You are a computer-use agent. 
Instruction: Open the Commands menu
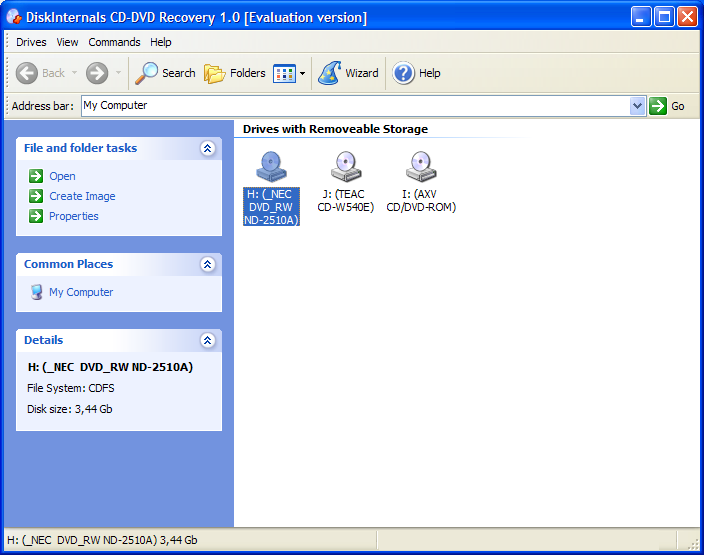(x=114, y=42)
